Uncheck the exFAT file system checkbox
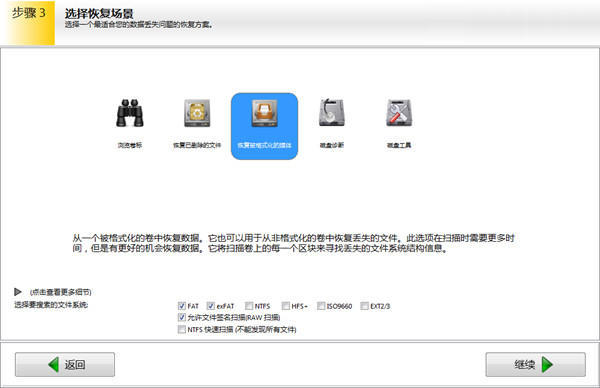Screen dimensions: 600x388 [x=210, y=306]
